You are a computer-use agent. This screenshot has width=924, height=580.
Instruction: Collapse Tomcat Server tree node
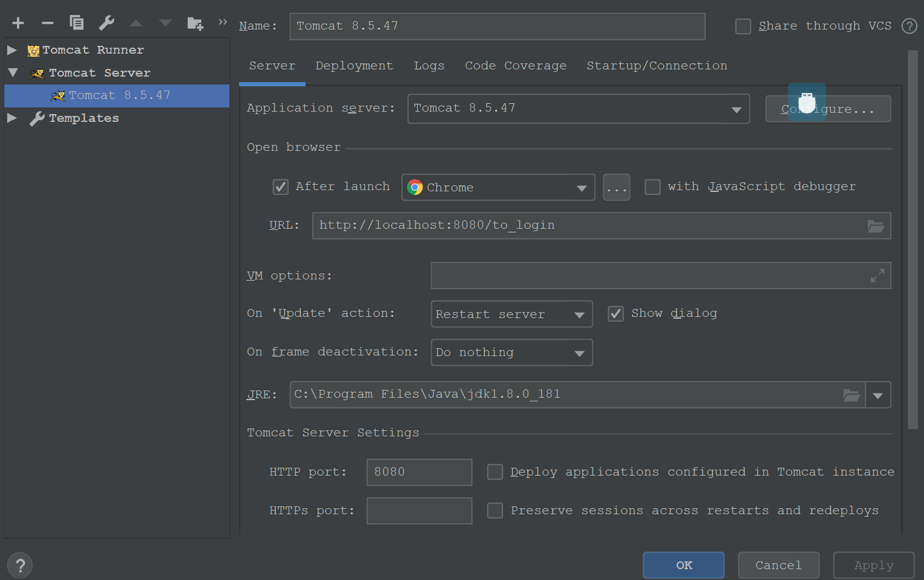[x=13, y=73]
